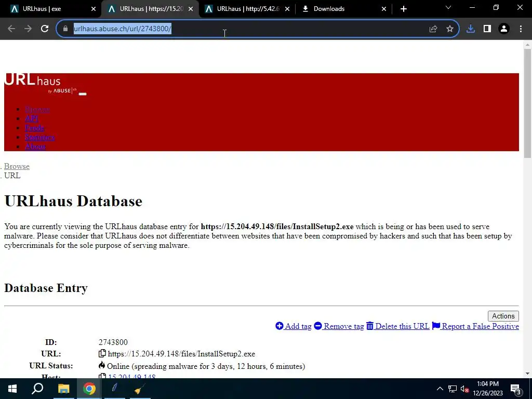Click the Add tag link
The width and height of the screenshot is (532, 399).
[x=294, y=326]
